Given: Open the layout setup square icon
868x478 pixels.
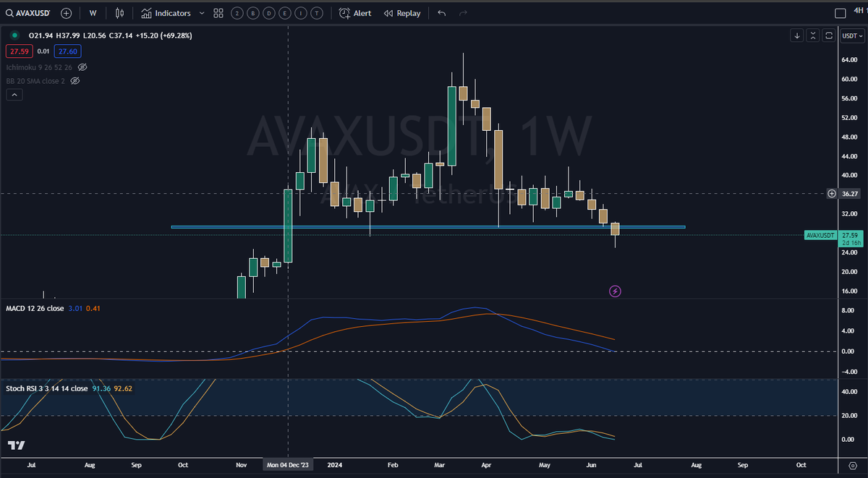Looking at the screenshot, I should (840, 13).
